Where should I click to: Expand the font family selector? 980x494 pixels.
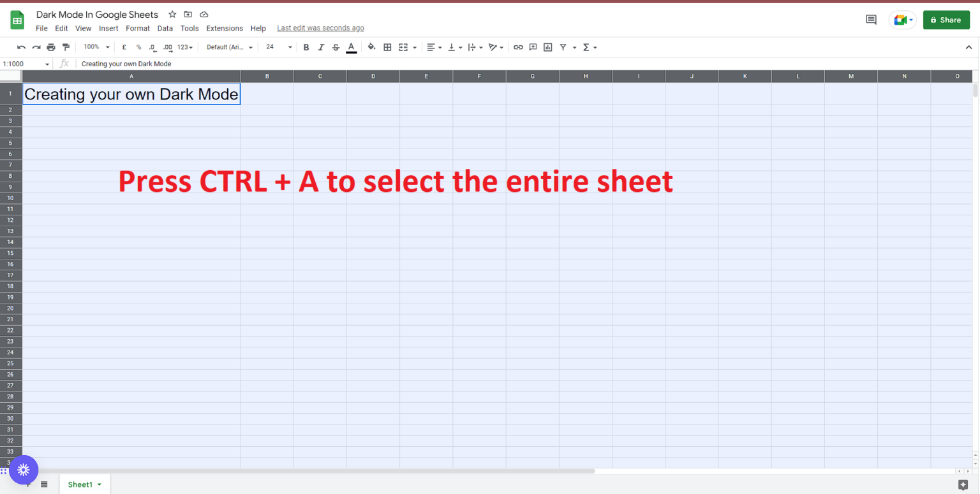point(228,47)
